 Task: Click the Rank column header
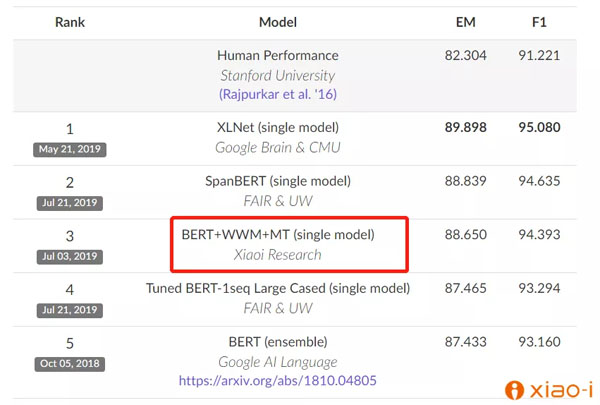70,21
